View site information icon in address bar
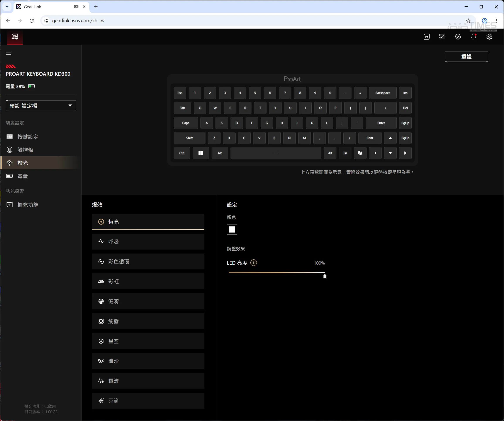 (x=46, y=21)
